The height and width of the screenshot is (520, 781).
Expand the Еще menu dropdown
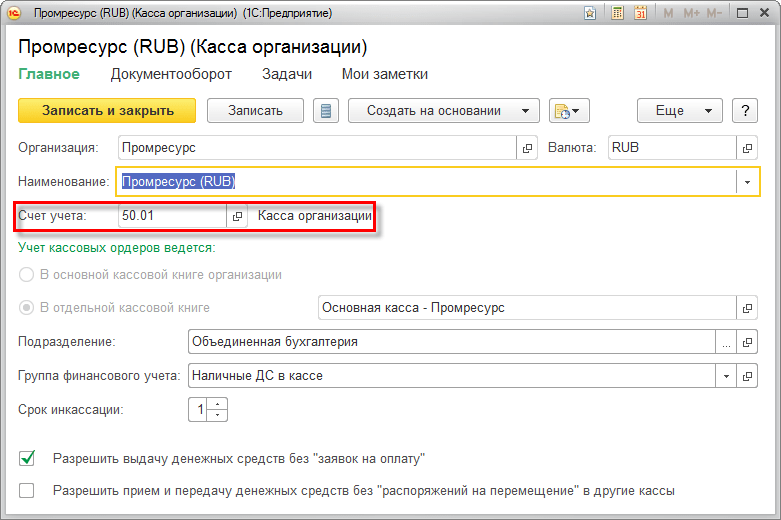point(708,111)
